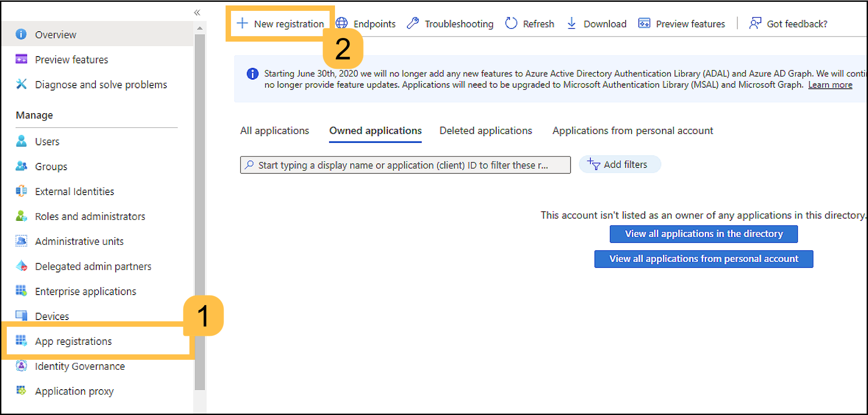Image resolution: width=868 pixels, height=415 pixels.
Task: Click the New registration plus icon
Action: pyautogui.click(x=243, y=24)
